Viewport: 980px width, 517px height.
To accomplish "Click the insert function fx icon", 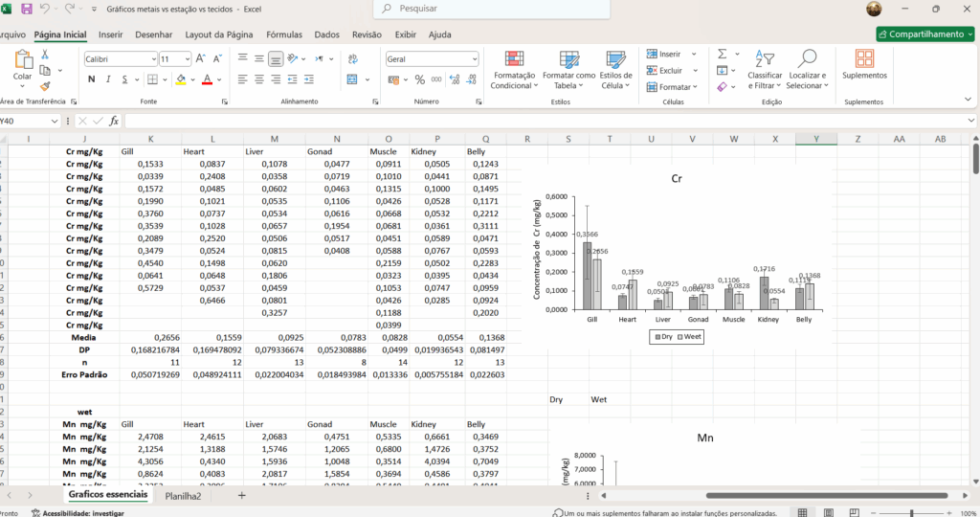I will tap(114, 121).
